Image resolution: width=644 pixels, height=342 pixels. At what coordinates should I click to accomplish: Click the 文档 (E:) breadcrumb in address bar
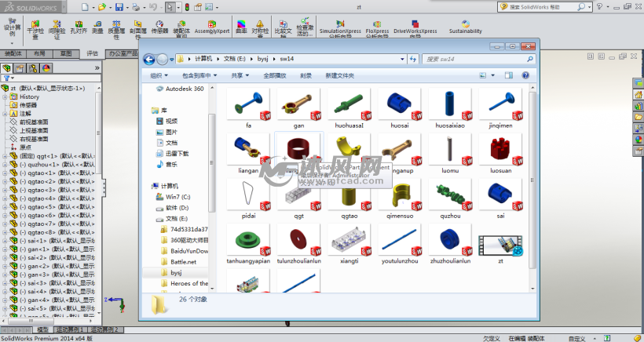coord(234,59)
